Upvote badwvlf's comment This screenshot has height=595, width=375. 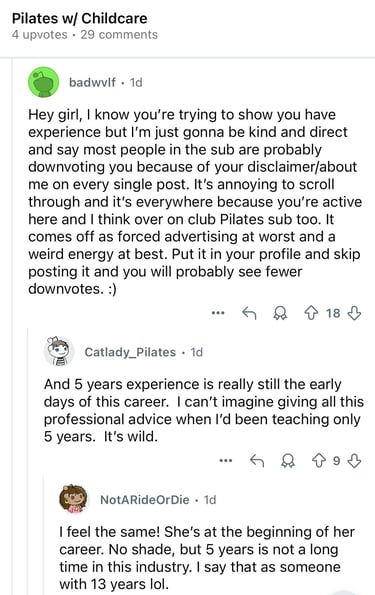point(311,313)
